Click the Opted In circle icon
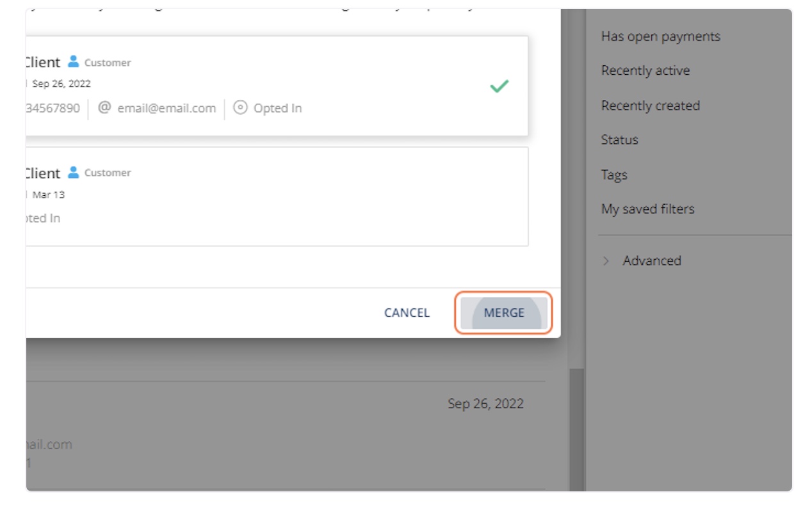 (240, 107)
